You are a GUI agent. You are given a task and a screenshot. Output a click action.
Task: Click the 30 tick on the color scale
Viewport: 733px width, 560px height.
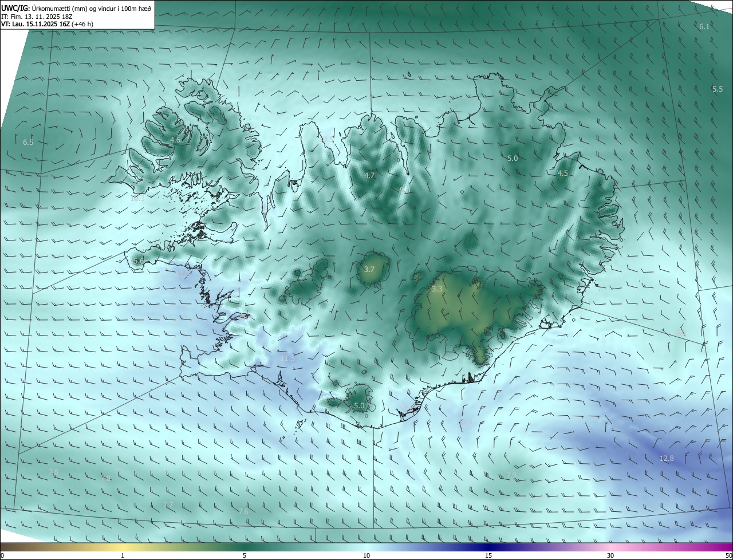pos(610,555)
